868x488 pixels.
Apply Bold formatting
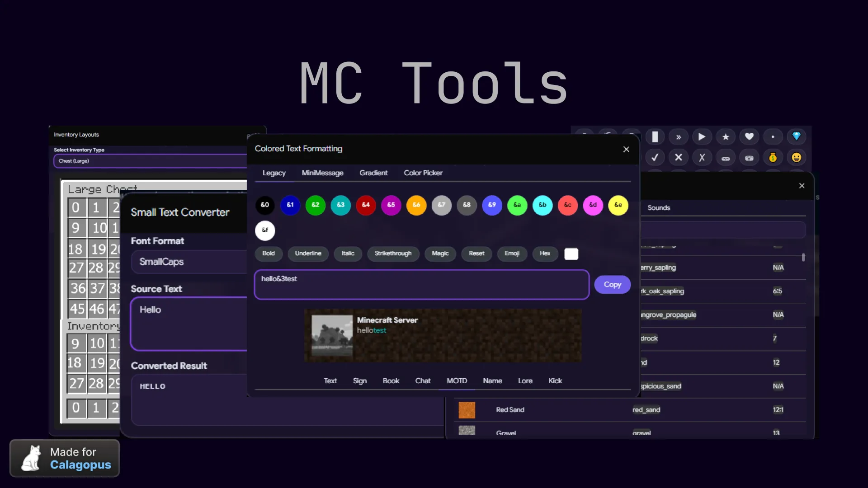[x=269, y=253]
